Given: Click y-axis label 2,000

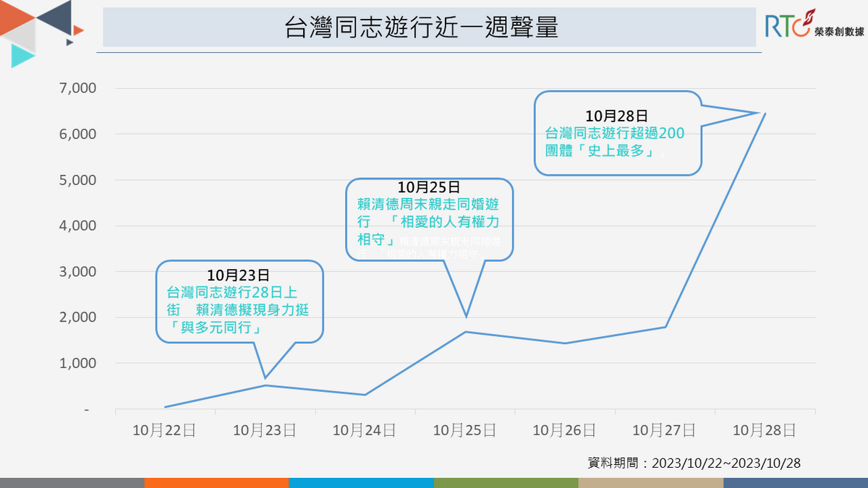Looking at the screenshot, I should pyautogui.click(x=76, y=317).
